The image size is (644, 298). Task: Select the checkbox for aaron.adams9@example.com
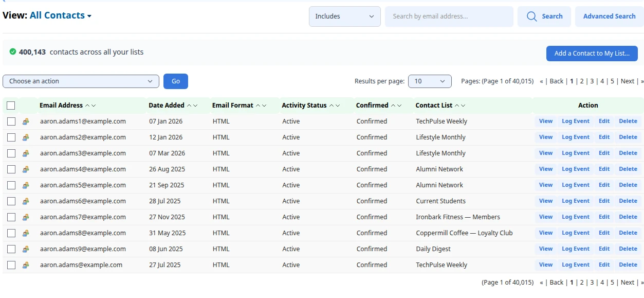(x=11, y=249)
